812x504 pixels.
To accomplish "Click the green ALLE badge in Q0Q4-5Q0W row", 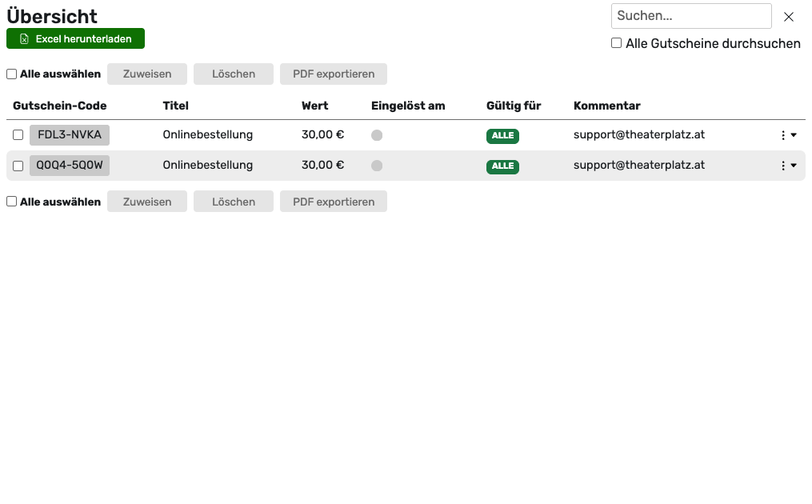I will (502, 166).
